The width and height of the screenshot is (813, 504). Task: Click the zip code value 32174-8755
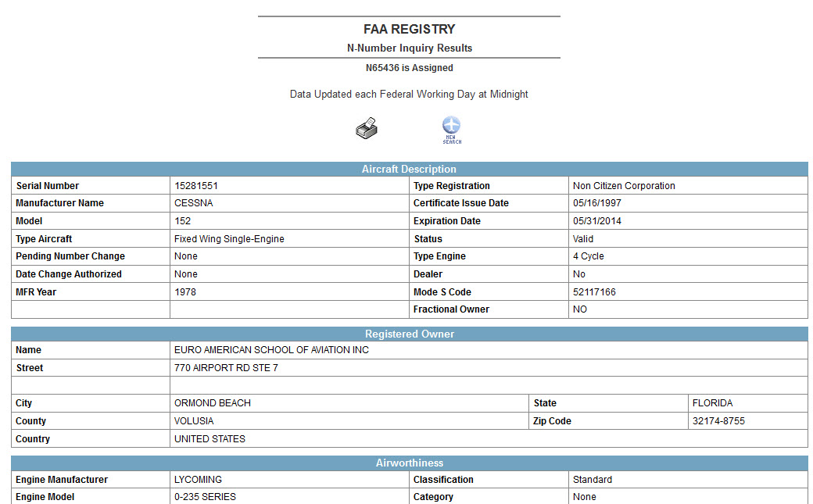pyautogui.click(x=718, y=421)
